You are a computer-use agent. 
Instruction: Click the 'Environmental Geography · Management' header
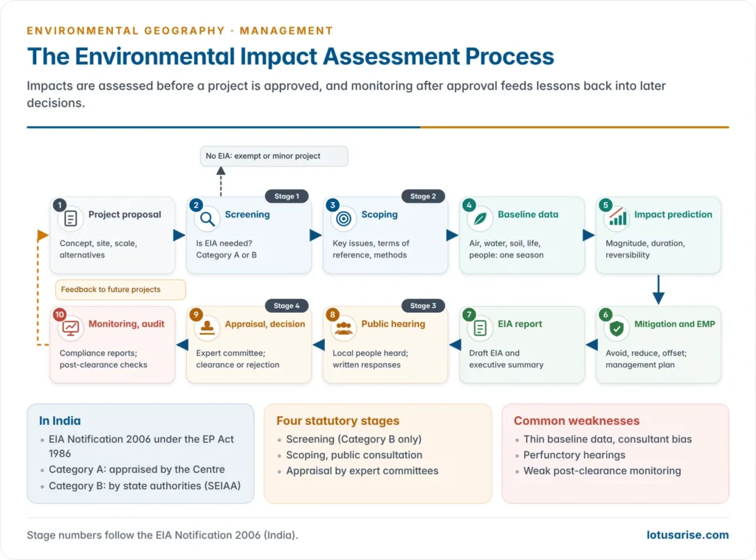pyautogui.click(x=180, y=31)
